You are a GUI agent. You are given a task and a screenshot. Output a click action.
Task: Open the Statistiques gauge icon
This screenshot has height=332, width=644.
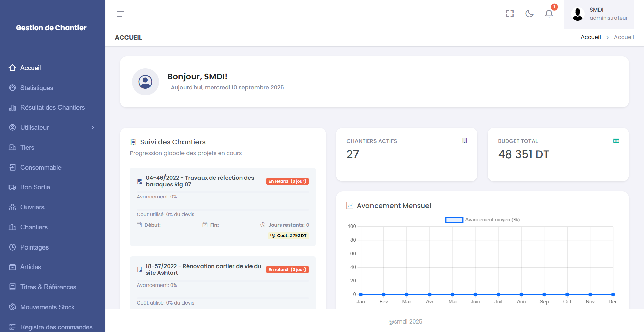(x=13, y=88)
